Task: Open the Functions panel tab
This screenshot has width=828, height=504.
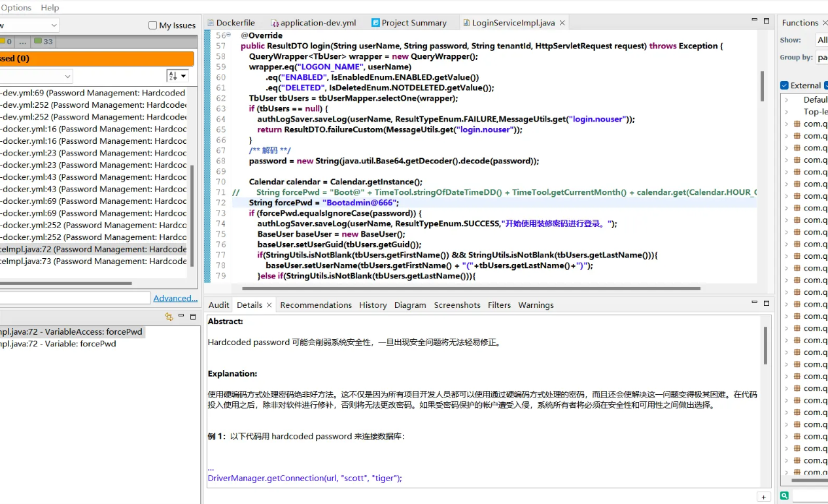Action: click(800, 23)
